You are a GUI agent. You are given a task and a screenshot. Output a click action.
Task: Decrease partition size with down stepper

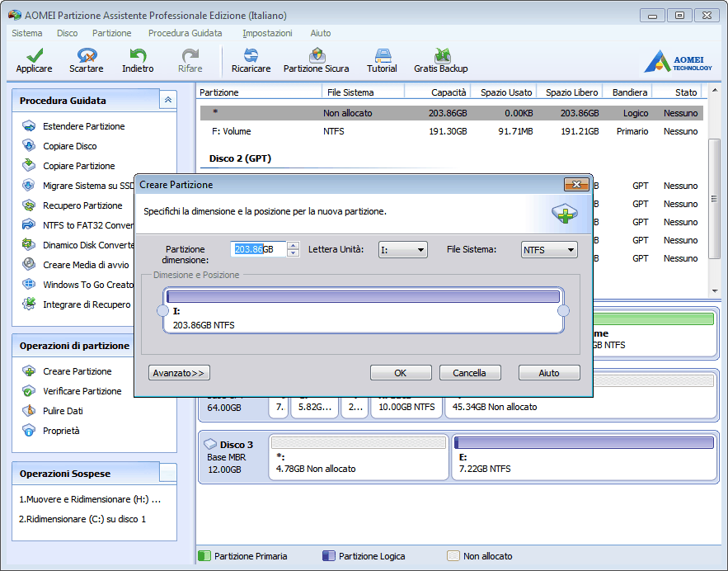293,252
